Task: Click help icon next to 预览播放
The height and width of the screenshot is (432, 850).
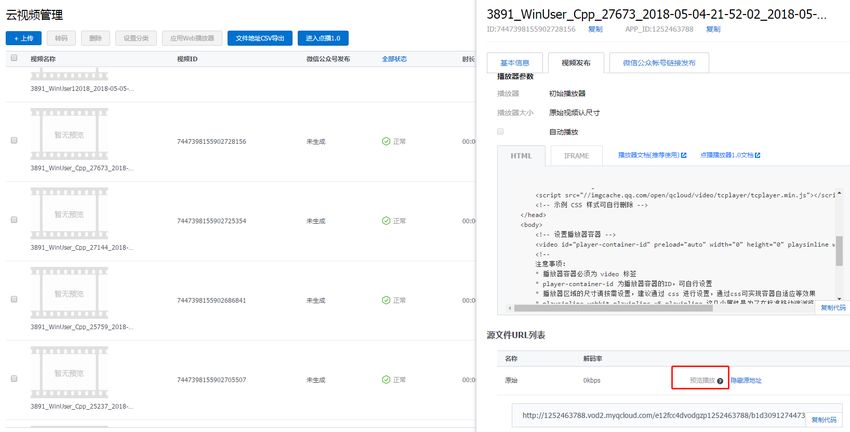Action: point(720,381)
